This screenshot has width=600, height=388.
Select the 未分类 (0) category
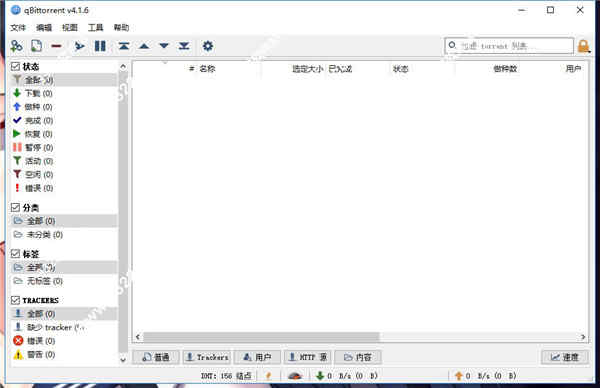pos(64,235)
